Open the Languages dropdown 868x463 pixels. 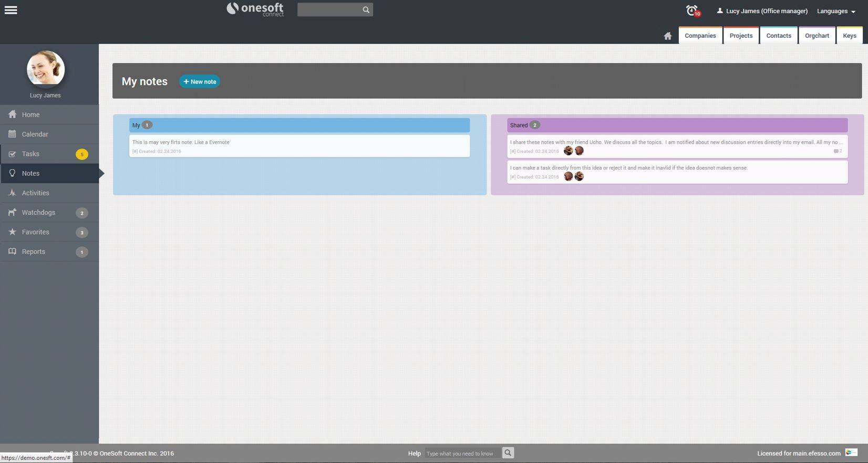[836, 11]
